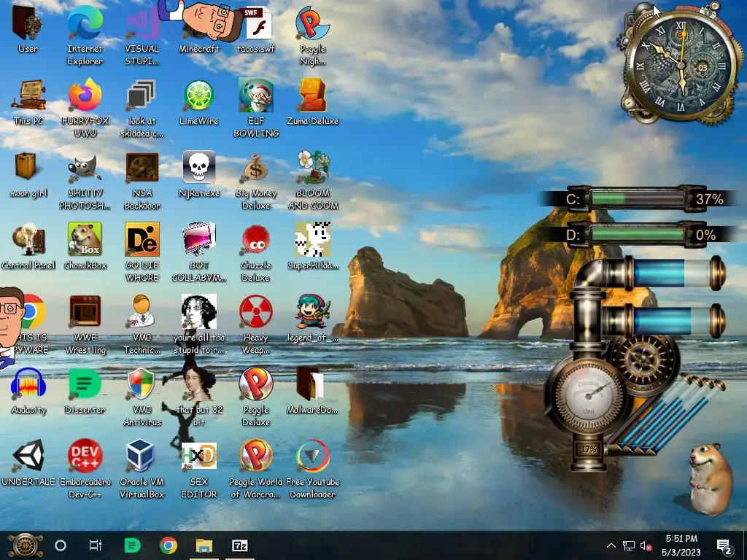This screenshot has height=560, width=747.
Task: Switch to the 7-Zip taskbar window
Action: point(239,545)
